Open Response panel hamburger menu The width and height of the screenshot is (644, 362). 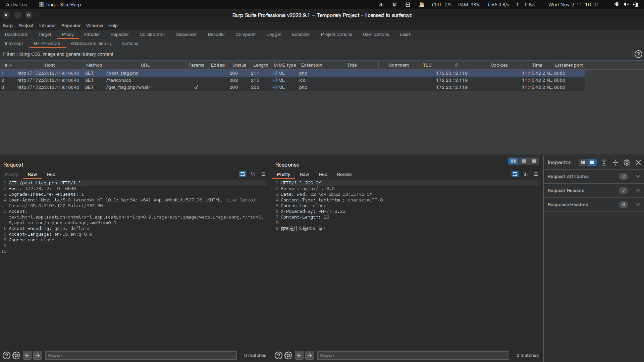pyautogui.click(x=536, y=174)
